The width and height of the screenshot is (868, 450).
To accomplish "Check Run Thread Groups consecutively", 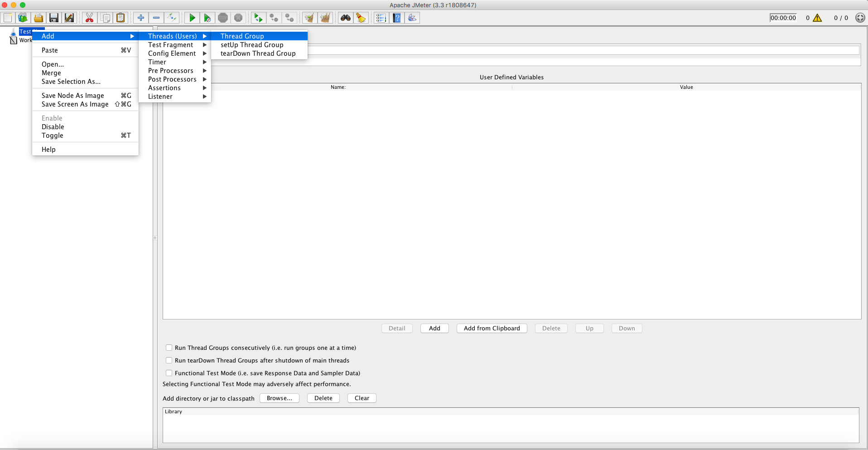I will tap(169, 348).
